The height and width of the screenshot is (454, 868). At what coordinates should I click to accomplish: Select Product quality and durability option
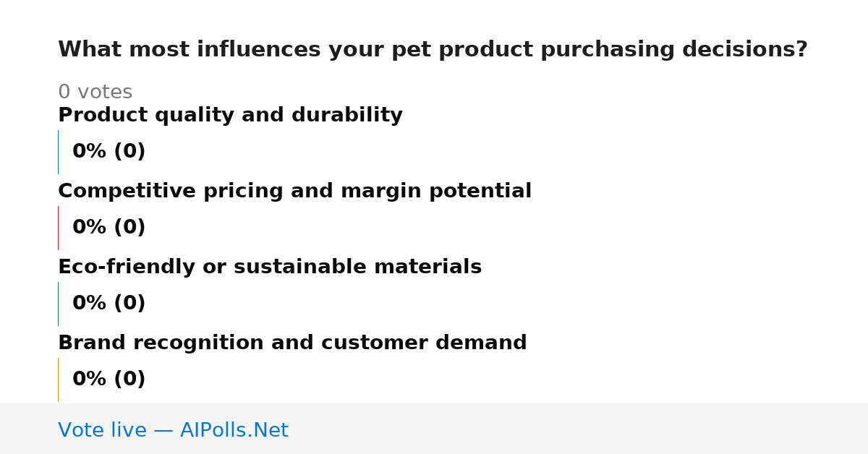coord(230,116)
